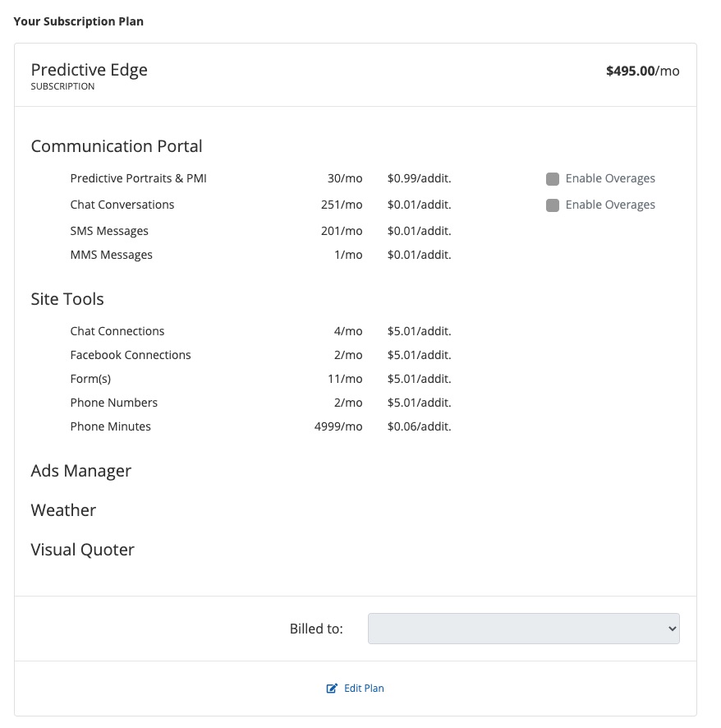The image size is (721, 728).
Task: Collapse the Communication Portal section heading
Action: (117, 146)
